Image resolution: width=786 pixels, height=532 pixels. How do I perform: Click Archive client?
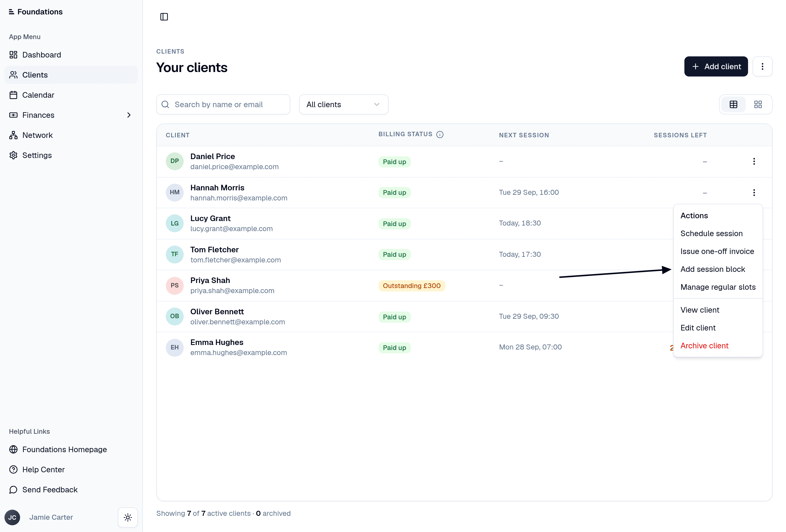[x=718, y=346]
